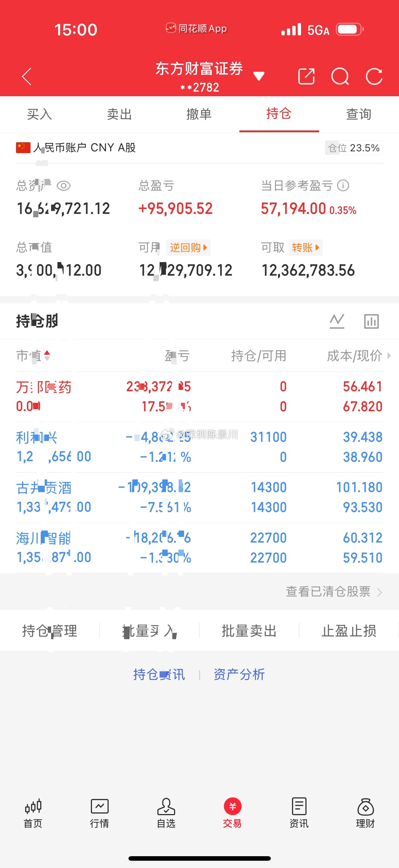Viewport: 399px width, 868px height.
Task: Open search with the magnifier icon
Action: coord(340,77)
